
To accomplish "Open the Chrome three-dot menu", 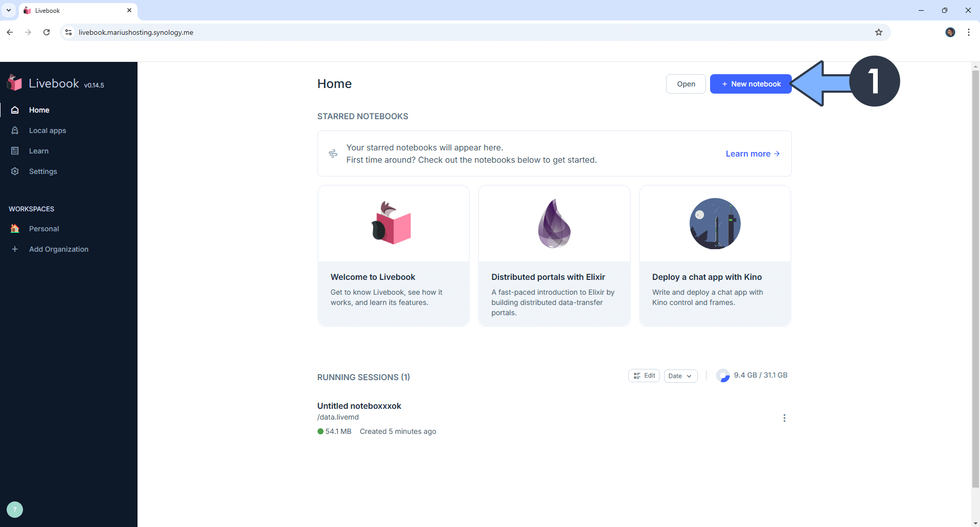I will 969,32.
